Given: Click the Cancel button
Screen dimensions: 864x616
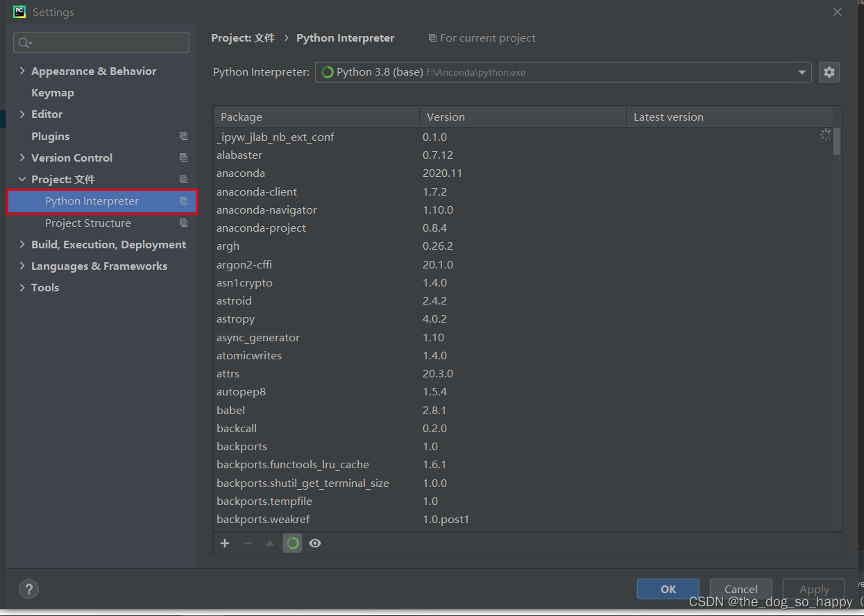Looking at the screenshot, I should pos(740,589).
